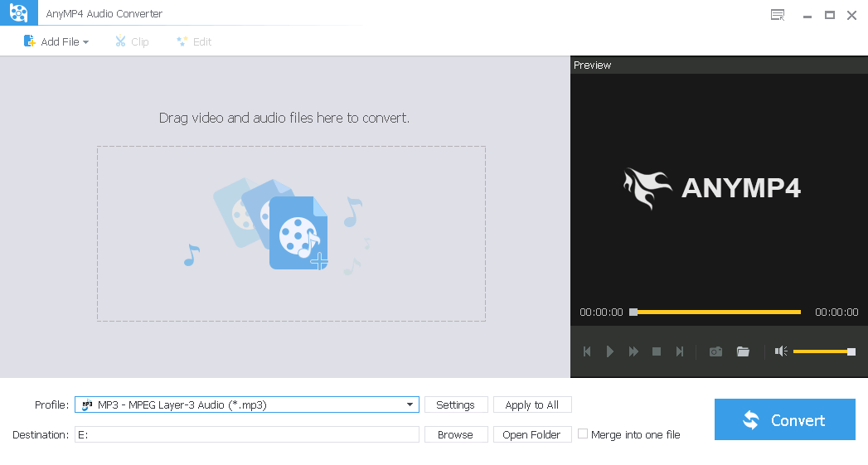Mute audio with the speaker icon
868x465 pixels.
[780, 351]
